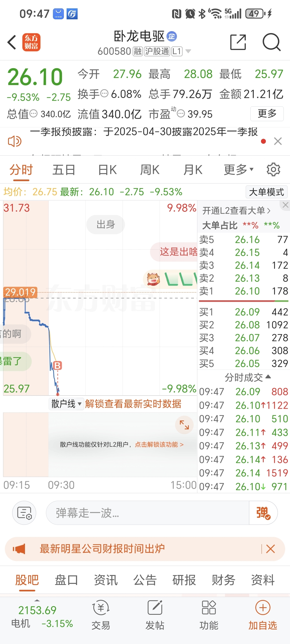Tap the info icon next to 换手
This screenshot has height=644, width=290.
pos(104,94)
